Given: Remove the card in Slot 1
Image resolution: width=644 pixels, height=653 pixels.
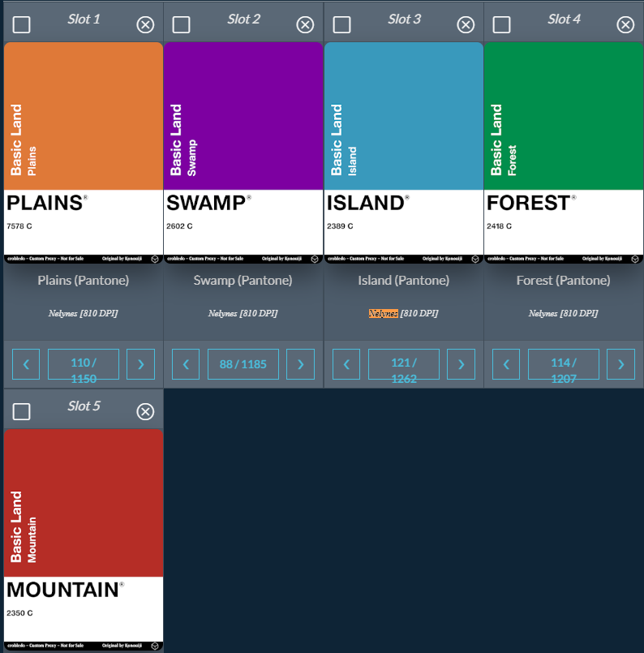Looking at the screenshot, I should [x=145, y=25].
